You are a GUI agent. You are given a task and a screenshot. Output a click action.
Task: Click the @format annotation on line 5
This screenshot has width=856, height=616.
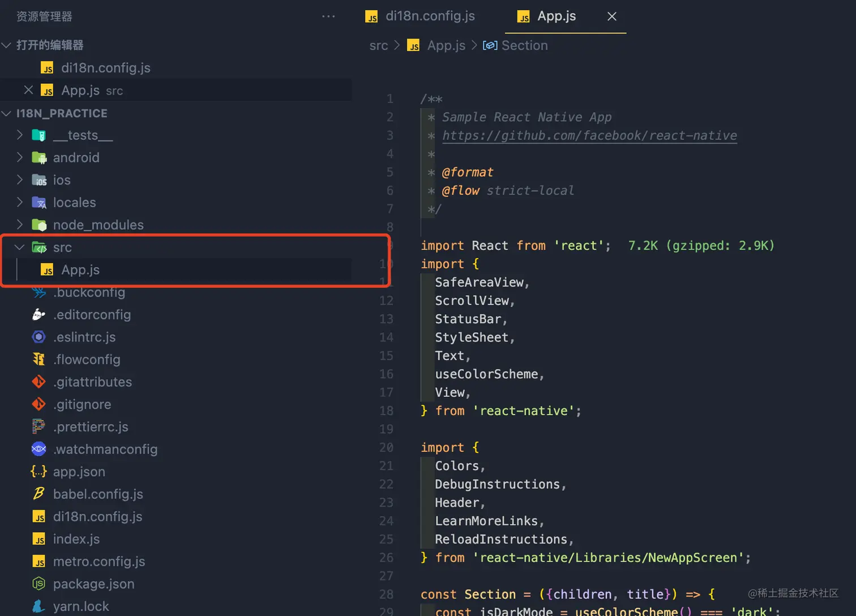[468, 172]
